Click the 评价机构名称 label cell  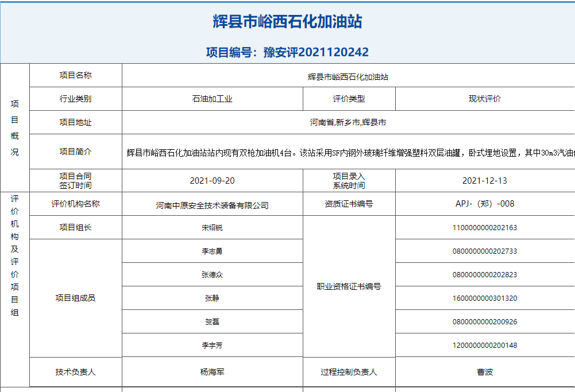tap(76, 204)
